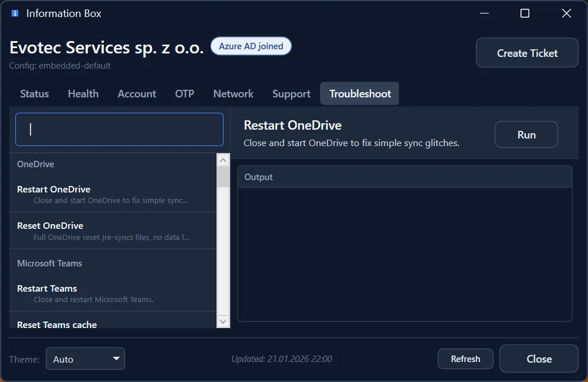Click the list scrollbar thumb

point(223,177)
